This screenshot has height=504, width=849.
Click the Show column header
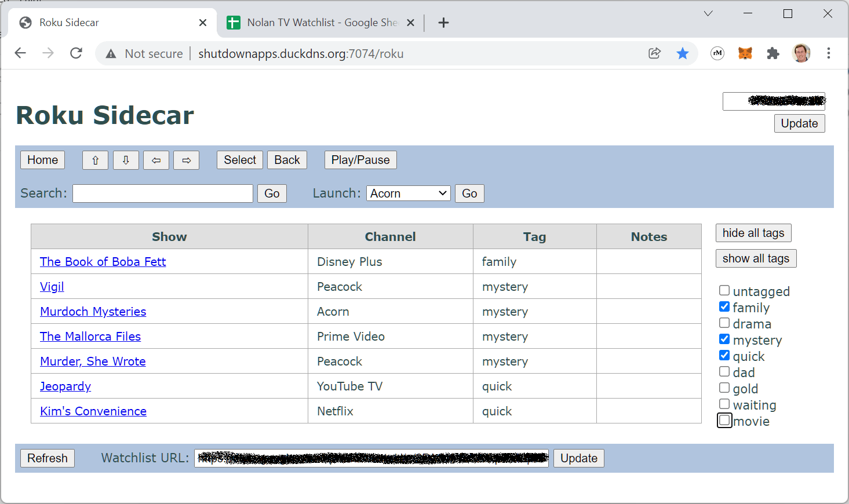(169, 236)
